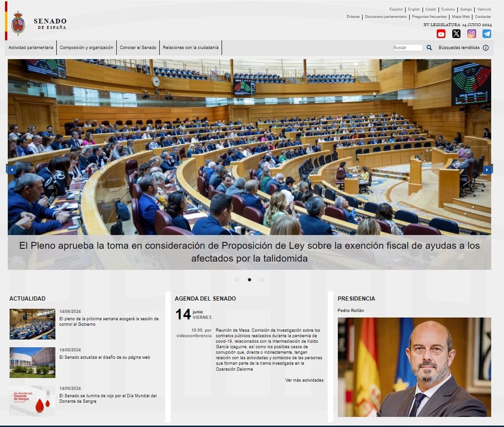
Task: Advance to next carousel slide arrow
Action: pos(487,169)
